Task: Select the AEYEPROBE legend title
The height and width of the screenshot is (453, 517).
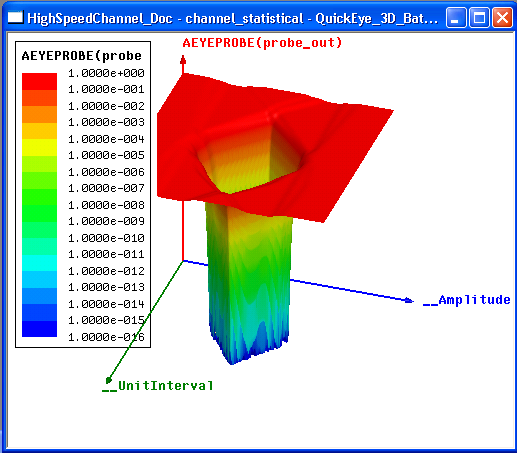Action: 82,56
